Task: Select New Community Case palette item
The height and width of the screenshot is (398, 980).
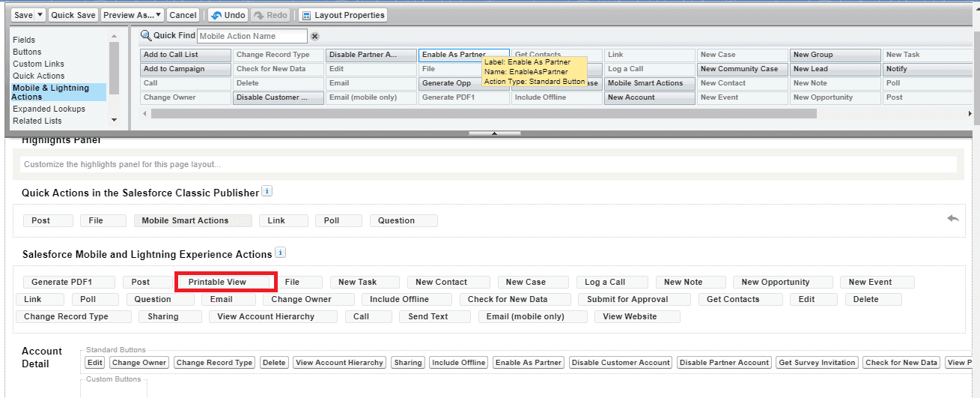Action: pos(742,69)
